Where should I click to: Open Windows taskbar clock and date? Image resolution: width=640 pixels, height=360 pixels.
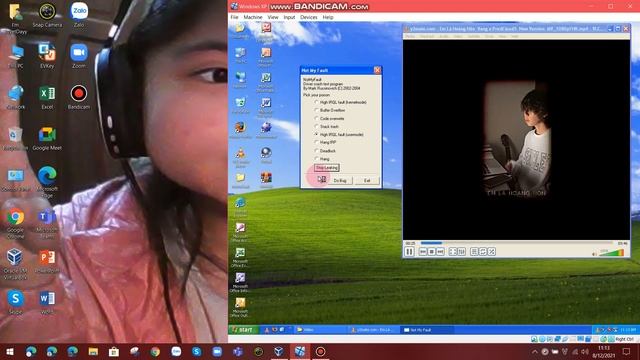604,351
